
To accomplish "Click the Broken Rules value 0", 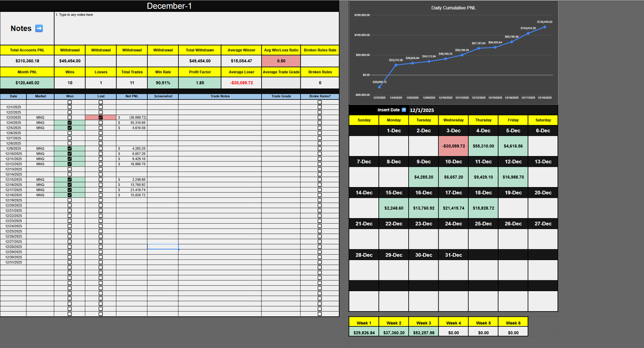I will click(320, 83).
